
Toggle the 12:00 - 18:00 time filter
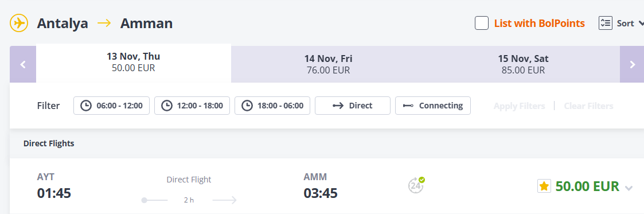tap(192, 106)
